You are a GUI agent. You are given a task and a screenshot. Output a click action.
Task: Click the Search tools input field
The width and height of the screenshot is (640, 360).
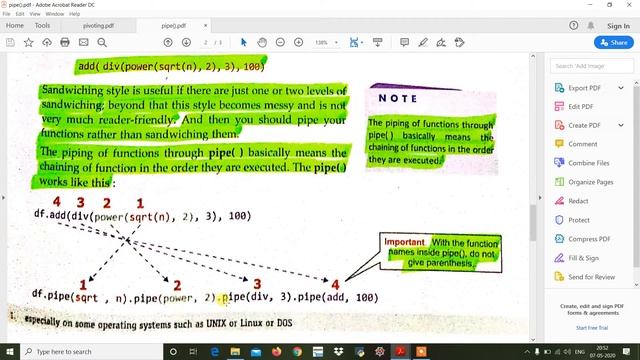pyautogui.click(x=592, y=66)
